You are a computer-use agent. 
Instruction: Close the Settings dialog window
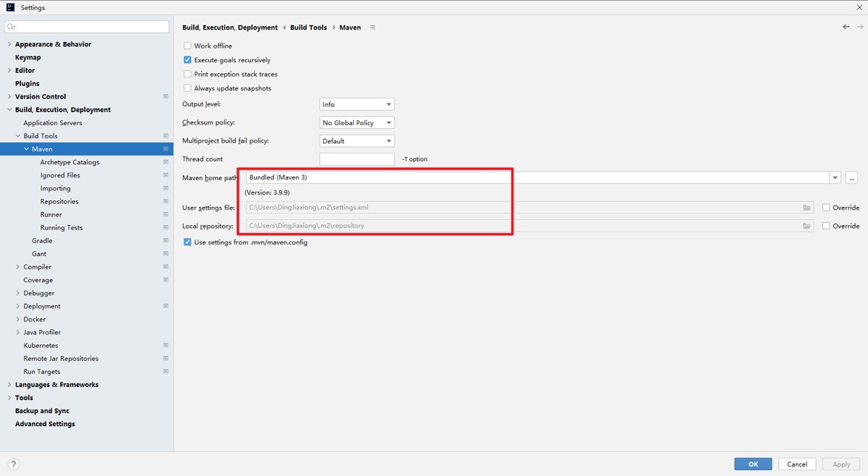point(859,7)
